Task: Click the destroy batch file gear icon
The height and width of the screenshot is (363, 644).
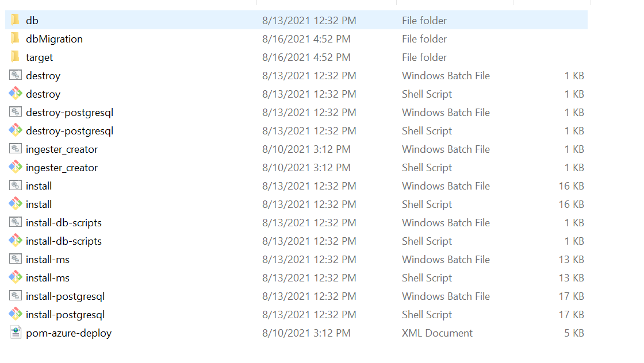Action: pyautogui.click(x=16, y=76)
